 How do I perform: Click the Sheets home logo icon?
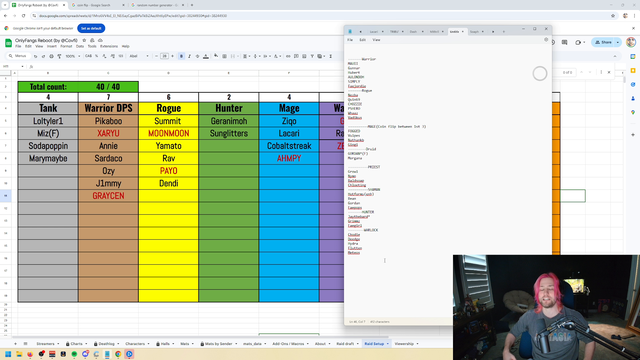8,43
